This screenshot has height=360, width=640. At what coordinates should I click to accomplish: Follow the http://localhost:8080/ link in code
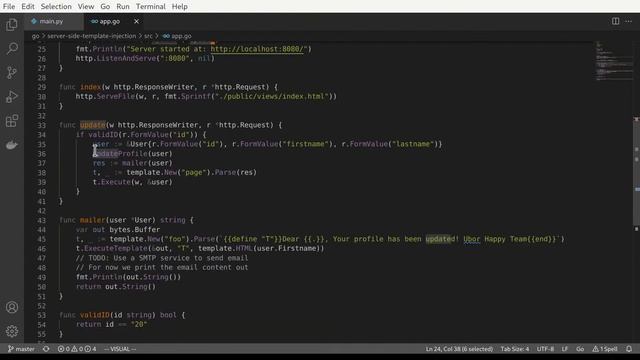[x=257, y=49]
